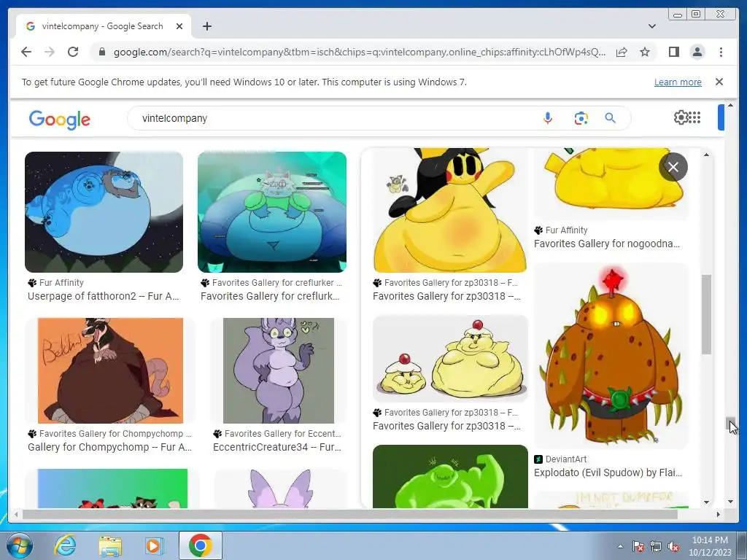The width and height of the screenshot is (747, 560).
Task: View site security lock icon info
Action: (x=101, y=52)
